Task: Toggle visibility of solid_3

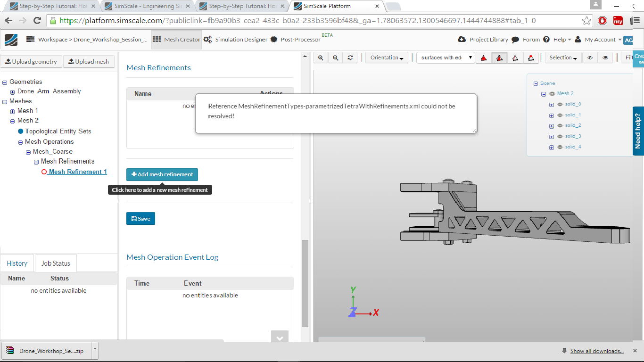Action: 560,136
